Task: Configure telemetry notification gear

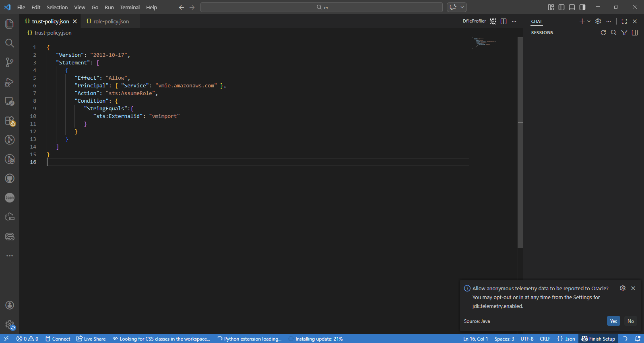Action: coord(623,288)
